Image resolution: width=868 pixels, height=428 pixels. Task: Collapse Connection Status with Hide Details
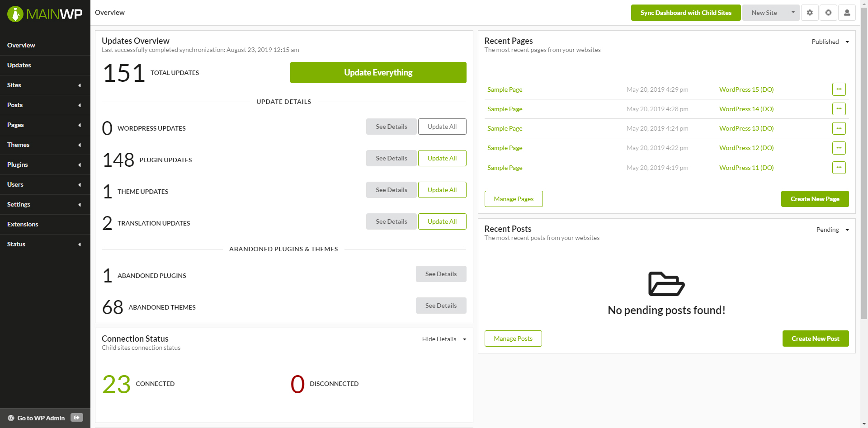tap(443, 339)
